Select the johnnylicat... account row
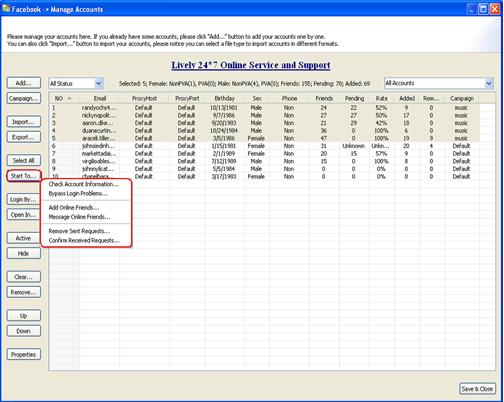The image size is (504, 402). click(264, 169)
